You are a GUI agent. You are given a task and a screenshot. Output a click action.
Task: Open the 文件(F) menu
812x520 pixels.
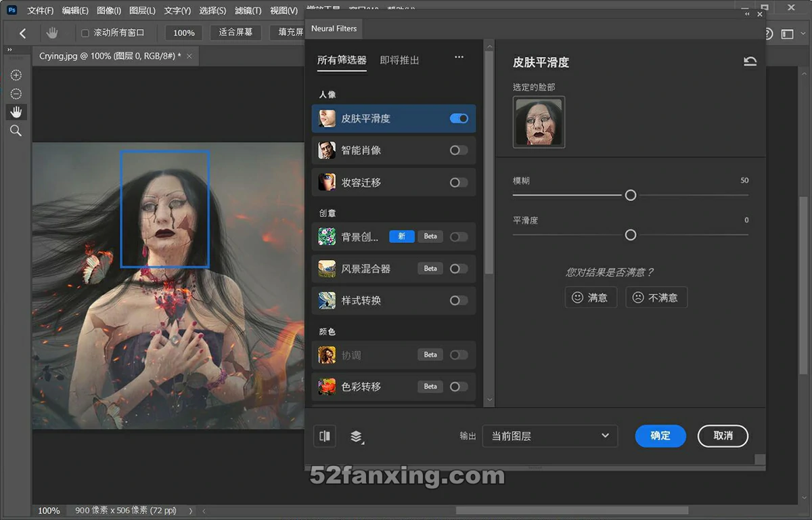click(x=40, y=10)
